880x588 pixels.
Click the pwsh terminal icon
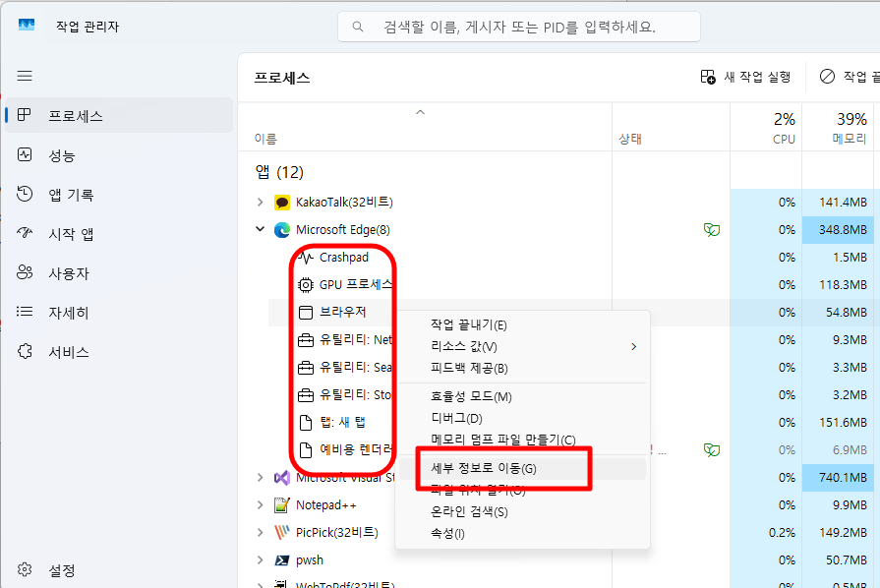coord(282,559)
